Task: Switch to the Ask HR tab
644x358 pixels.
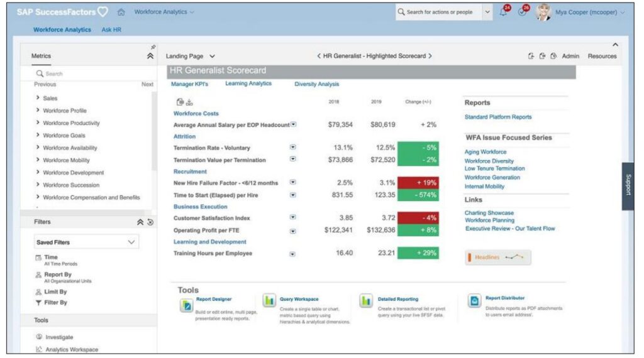Action: click(x=111, y=30)
